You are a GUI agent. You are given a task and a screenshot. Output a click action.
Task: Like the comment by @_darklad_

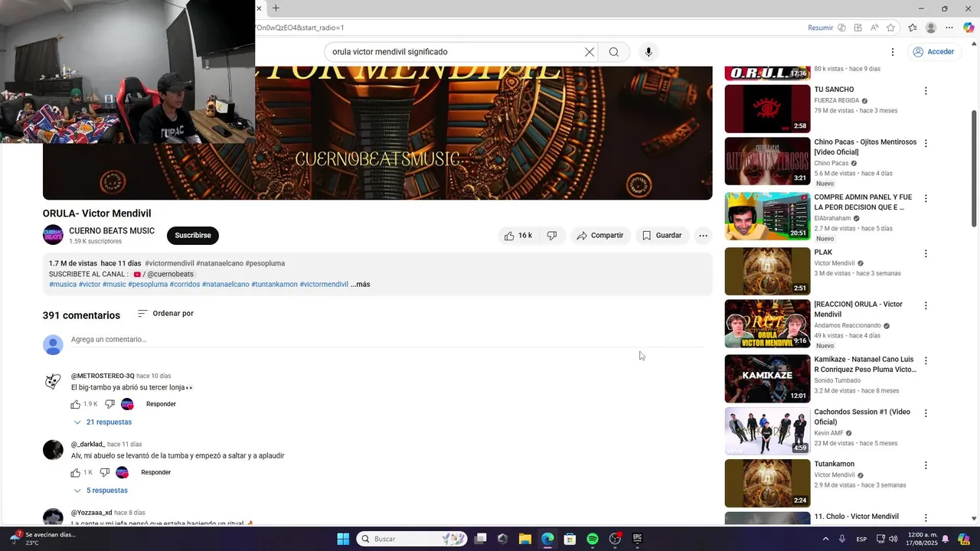point(76,472)
